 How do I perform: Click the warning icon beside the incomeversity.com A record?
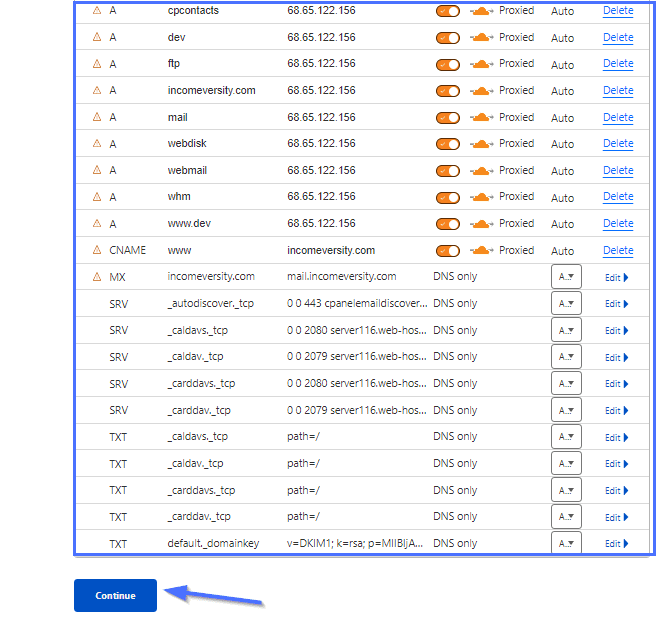[97, 90]
